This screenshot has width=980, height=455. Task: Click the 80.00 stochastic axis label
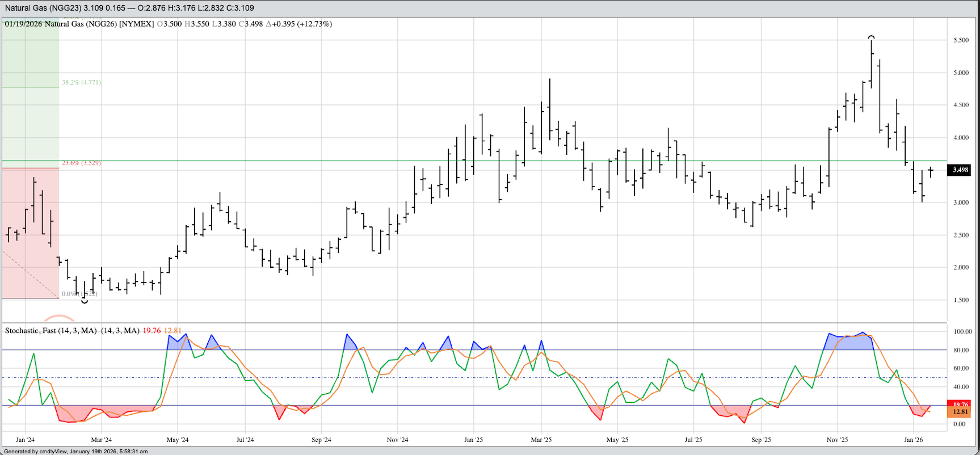point(961,350)
